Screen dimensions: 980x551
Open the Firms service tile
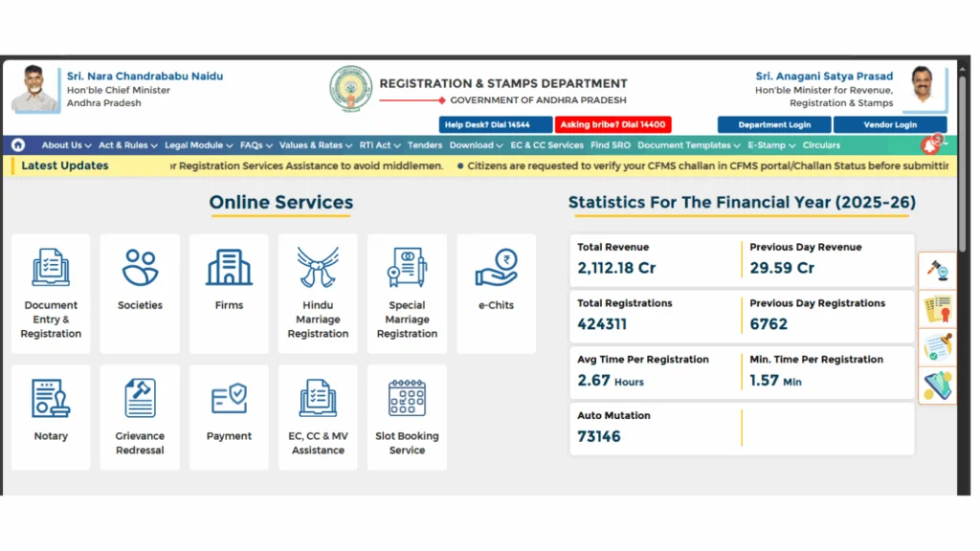click(229, 269)
